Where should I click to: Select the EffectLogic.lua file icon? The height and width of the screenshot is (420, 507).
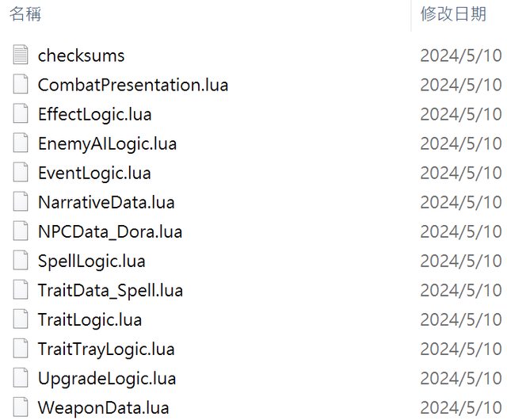tap(21, 113)
